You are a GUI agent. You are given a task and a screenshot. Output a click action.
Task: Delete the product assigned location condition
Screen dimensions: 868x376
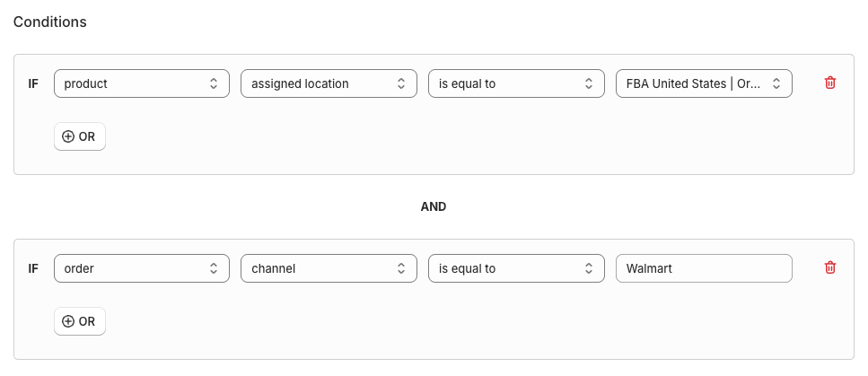(x=830, y=83)
